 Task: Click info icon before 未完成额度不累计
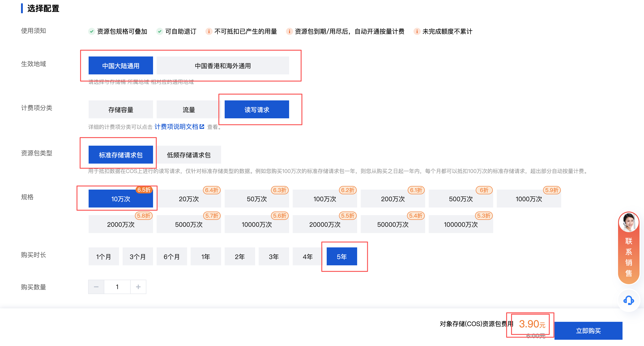[417, 31]
